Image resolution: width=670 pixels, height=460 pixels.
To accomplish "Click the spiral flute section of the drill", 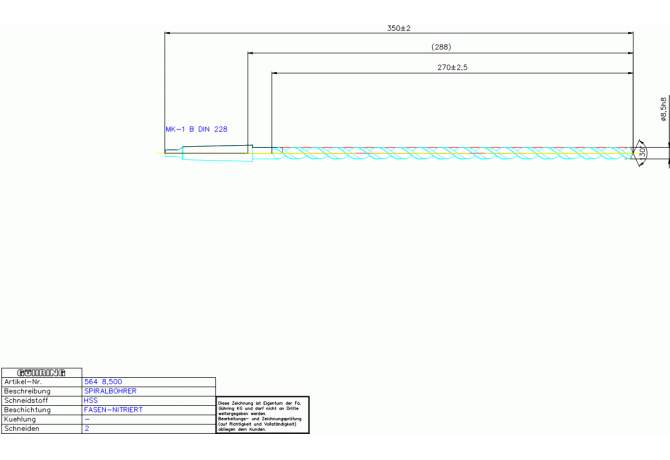I will point(450,152).
